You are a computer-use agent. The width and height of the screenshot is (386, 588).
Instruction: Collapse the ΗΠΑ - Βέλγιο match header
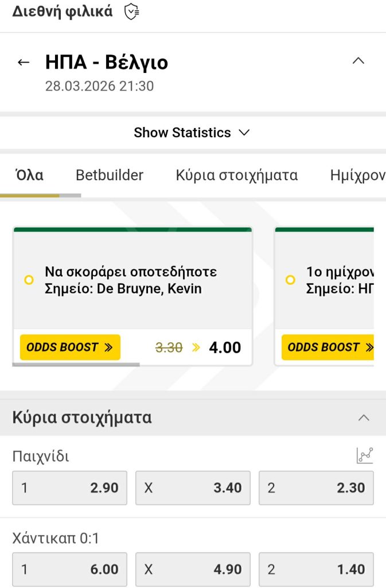[358, 60]
